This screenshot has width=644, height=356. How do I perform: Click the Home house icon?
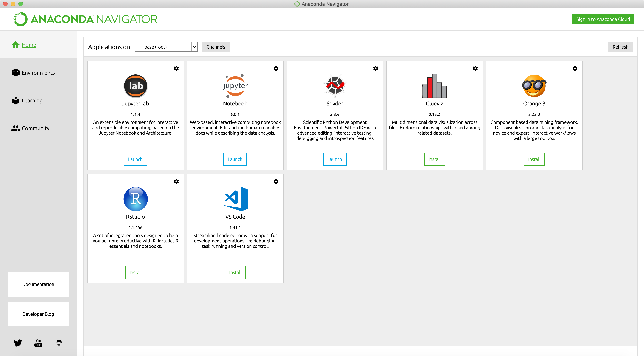pos(16,44)
